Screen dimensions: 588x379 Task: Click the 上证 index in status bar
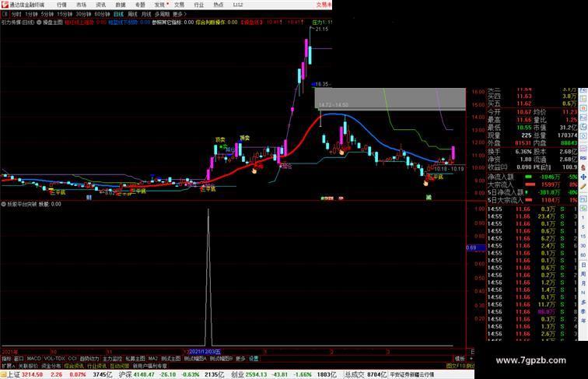coord(14,374)
